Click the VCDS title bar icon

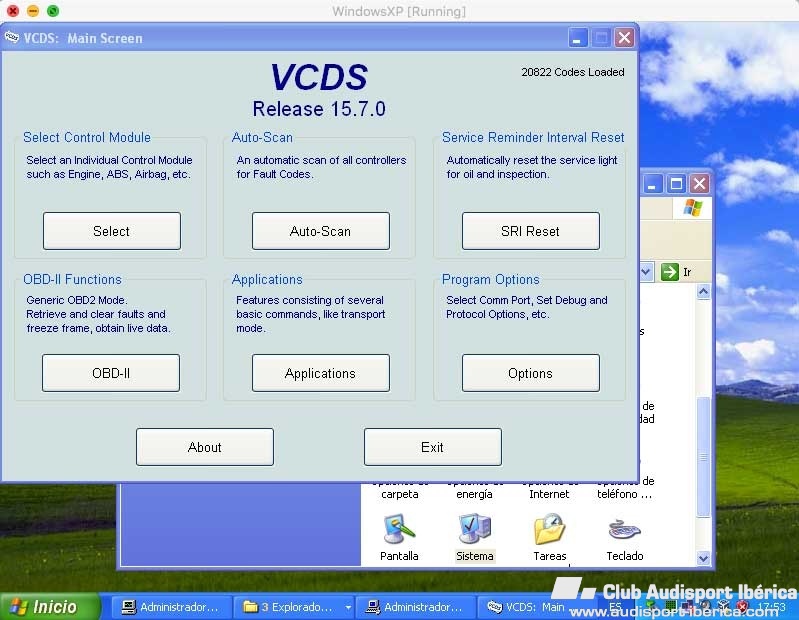pos(11,37)
